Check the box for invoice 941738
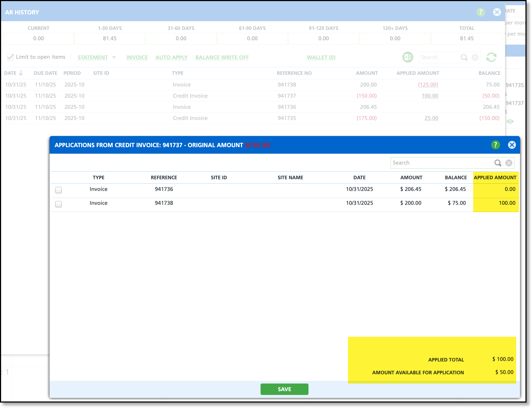This screenshot has height=408, width=532. (58, 204)
